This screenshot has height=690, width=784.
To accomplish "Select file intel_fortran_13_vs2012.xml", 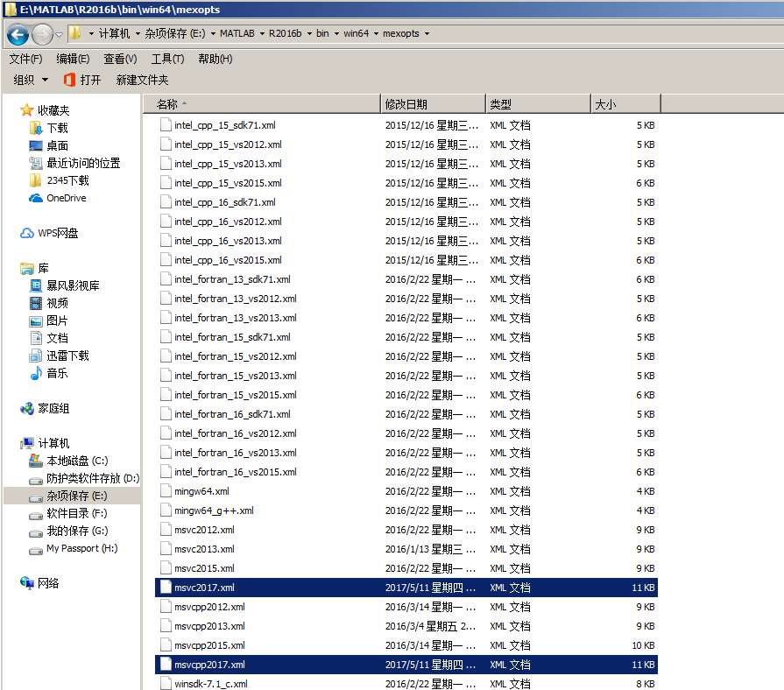I will click(x=406, y=299).
